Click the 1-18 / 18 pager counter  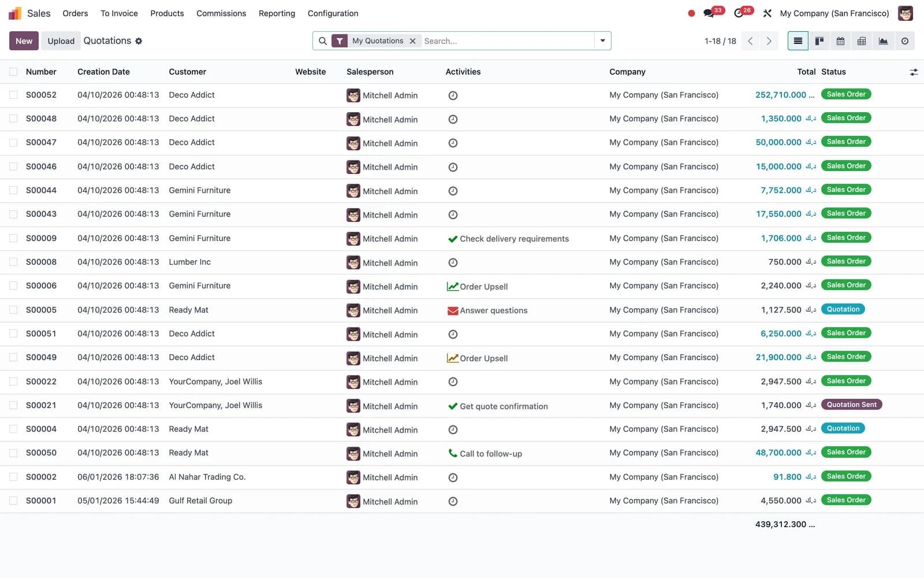click(x=720, y=41)
